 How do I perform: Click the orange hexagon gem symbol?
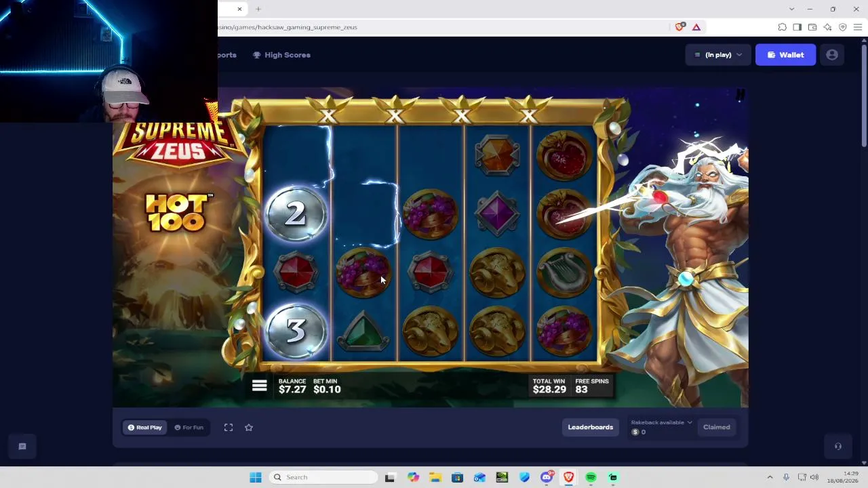[x=497, y=156]
